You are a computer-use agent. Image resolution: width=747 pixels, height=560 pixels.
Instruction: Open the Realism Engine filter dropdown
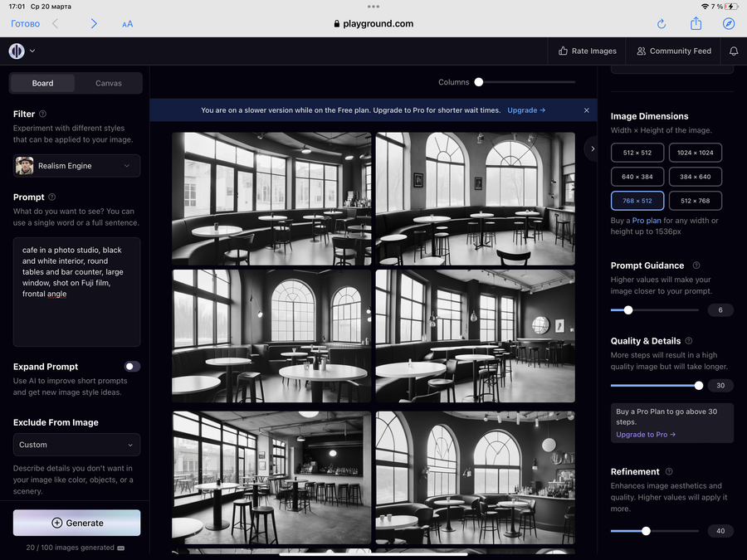pos(76,166)
